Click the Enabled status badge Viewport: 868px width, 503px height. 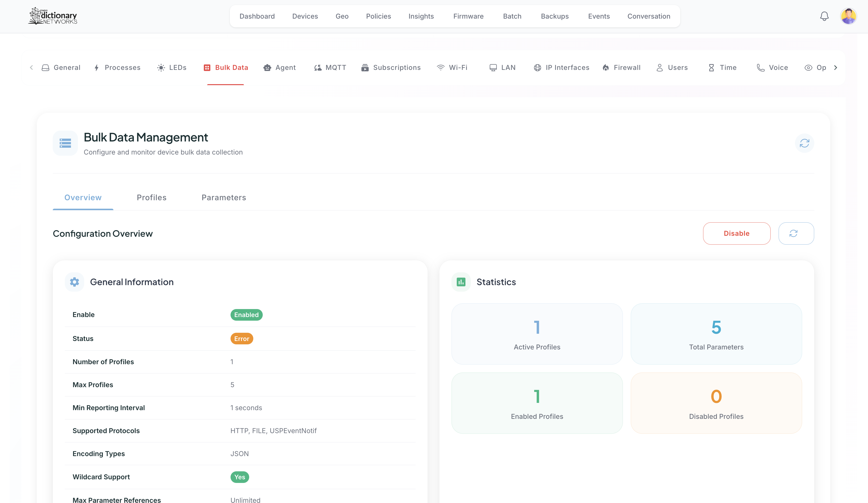coord(246,315)
